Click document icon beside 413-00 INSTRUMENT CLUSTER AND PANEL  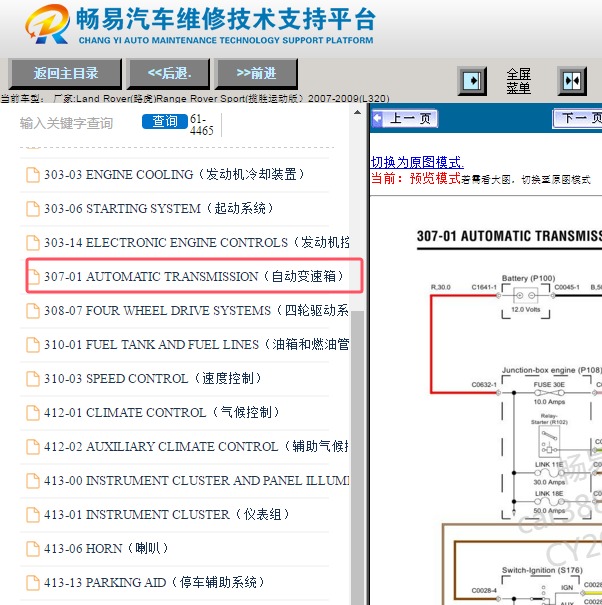tap(33, 481)
